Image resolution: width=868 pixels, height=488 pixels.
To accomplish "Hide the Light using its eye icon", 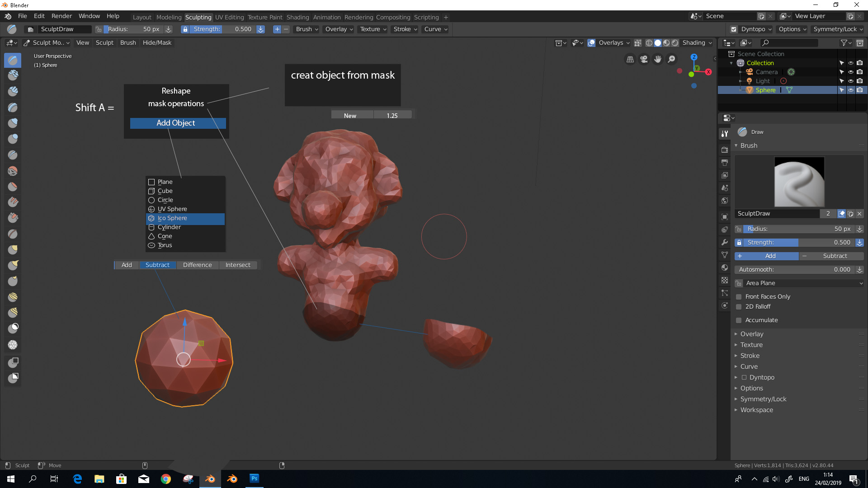I will point(850,81).
